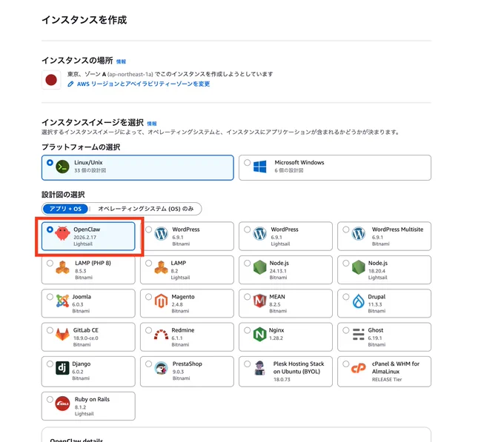504x442 pixels.
Task: Select the Nginx 1.28.2 radio button
Action: coord(247,330)
